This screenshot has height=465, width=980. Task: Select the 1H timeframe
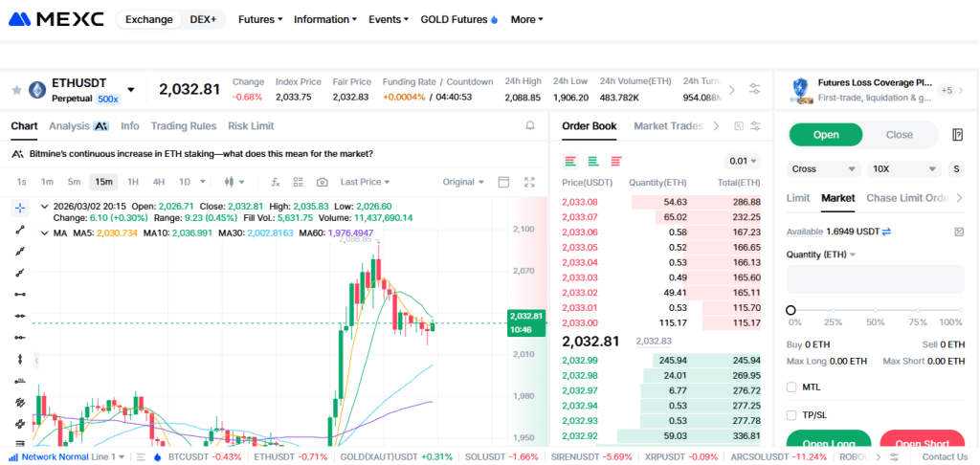click(132, 182)
